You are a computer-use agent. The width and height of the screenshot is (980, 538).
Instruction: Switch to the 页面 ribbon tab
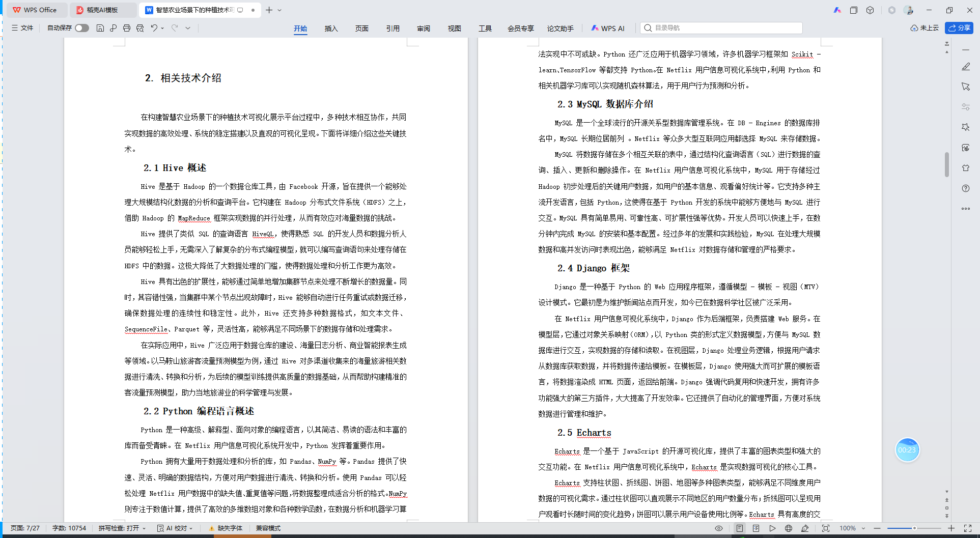pyautogui.click(x=361, y=29)
